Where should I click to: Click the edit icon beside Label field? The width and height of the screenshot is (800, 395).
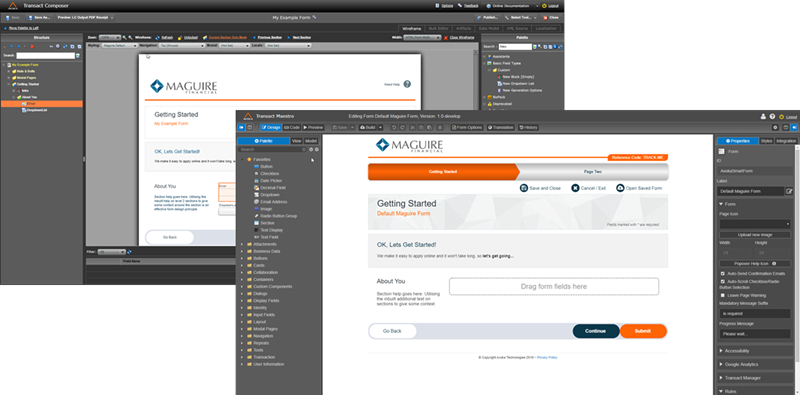pyautogui.click(x=789, y=191)
